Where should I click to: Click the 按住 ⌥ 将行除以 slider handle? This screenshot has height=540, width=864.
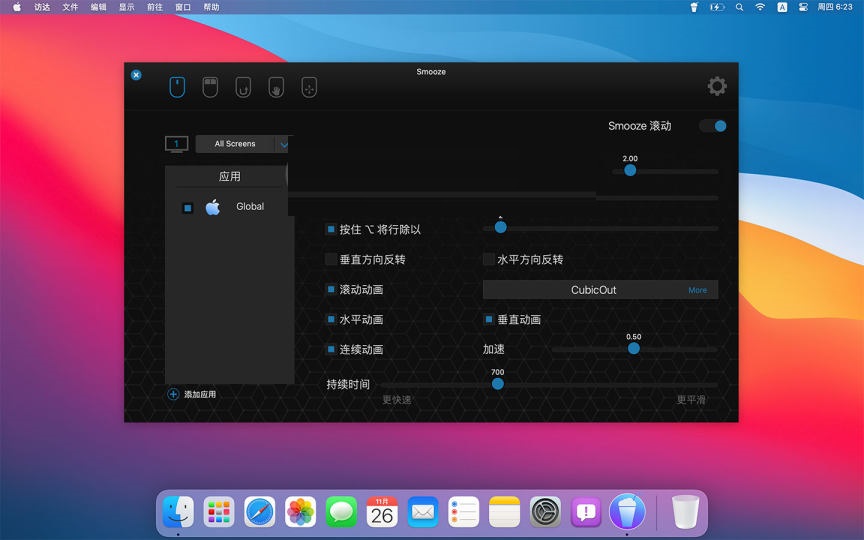(500, 227)
